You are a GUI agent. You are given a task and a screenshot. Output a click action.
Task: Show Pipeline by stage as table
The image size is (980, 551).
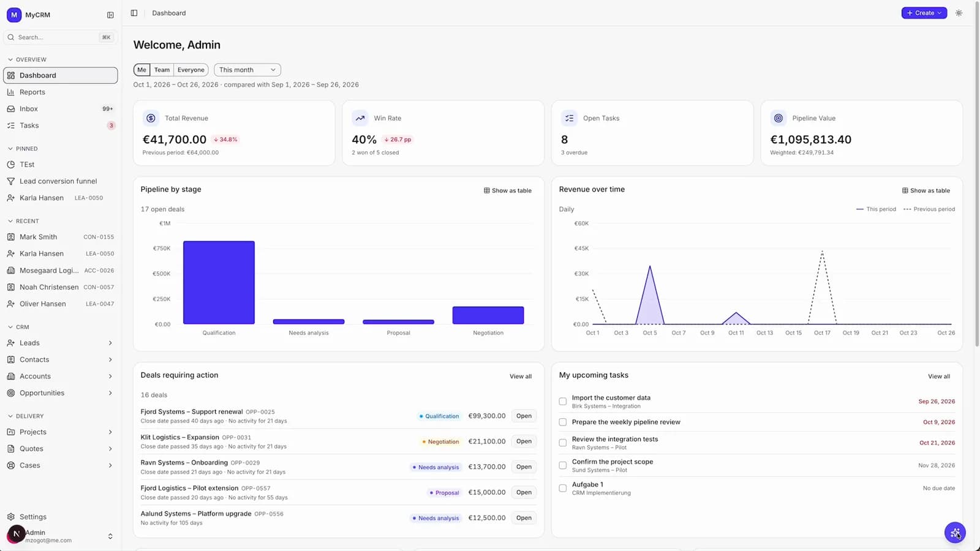tap(508, 190)
